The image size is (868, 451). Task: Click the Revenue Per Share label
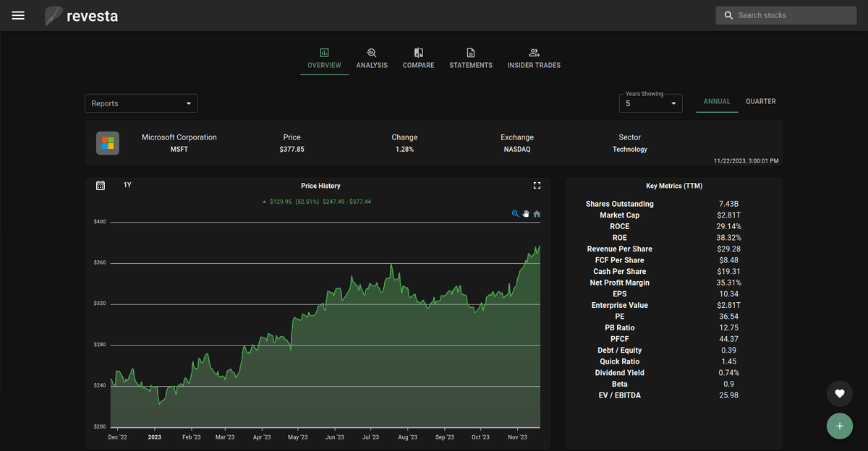[620, 249]
